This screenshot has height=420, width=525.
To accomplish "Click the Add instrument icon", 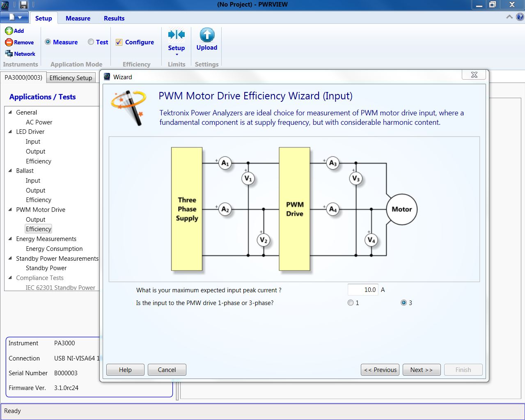I will tap(9, 31).
